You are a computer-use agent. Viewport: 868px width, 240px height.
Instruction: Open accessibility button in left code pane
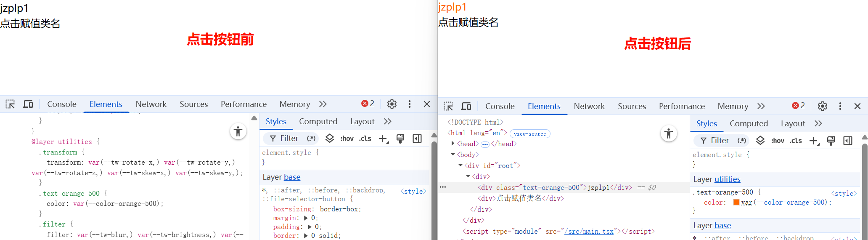(238, 131)
